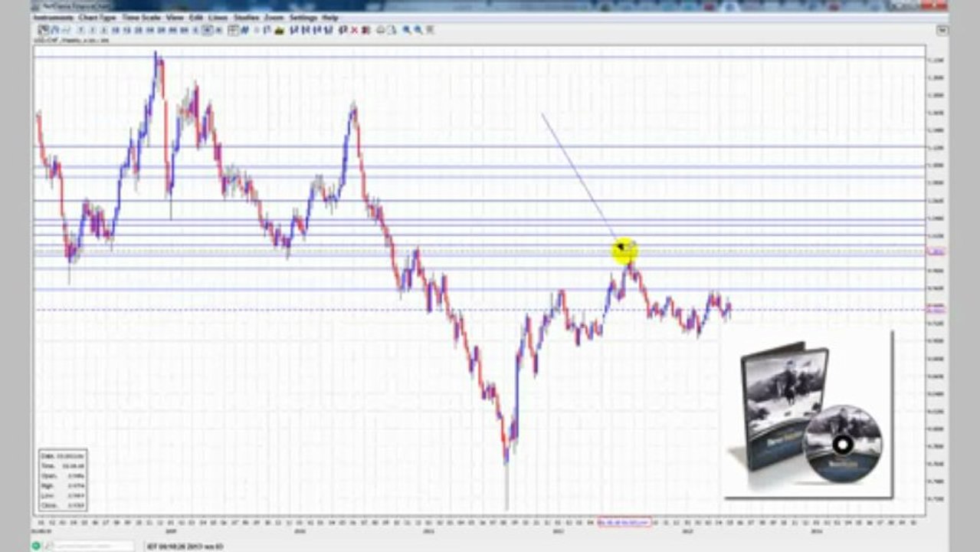Click the red X delete icon in toolbar
The height and width of the screenshot is (552, 980).
coord(354,30)
